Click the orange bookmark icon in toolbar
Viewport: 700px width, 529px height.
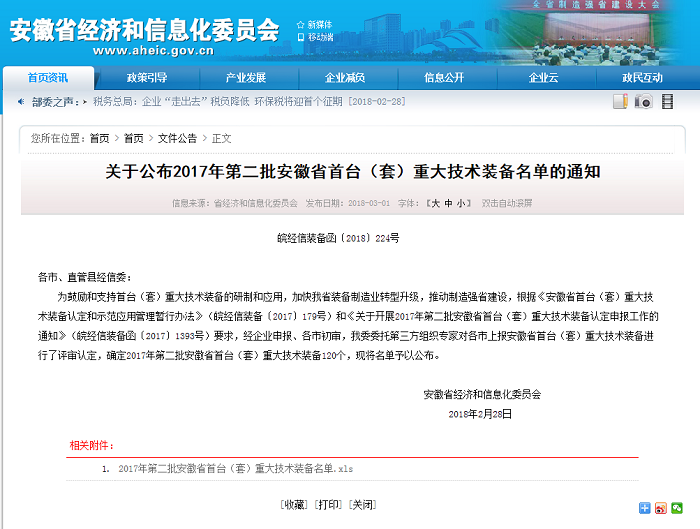click(620, 101)
